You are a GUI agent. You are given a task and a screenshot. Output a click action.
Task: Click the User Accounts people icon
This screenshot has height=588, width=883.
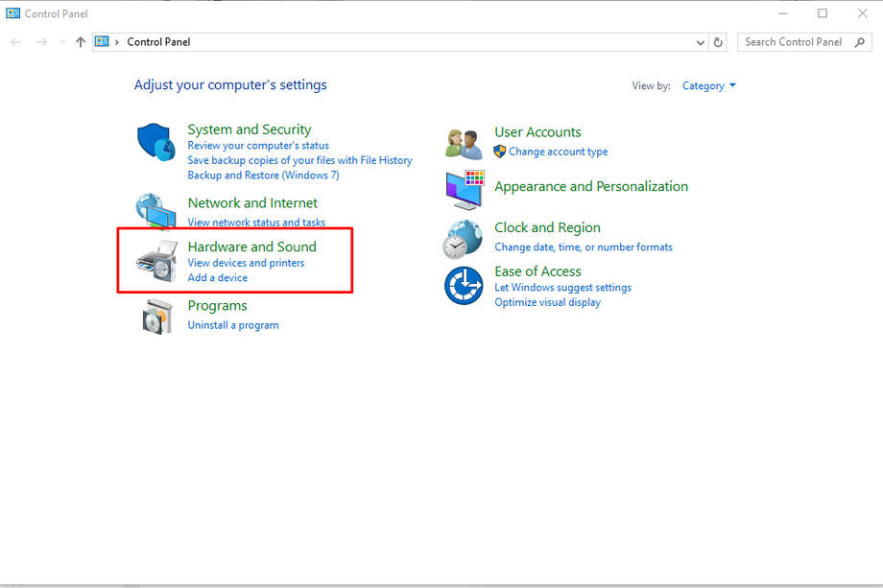(464, 143)
